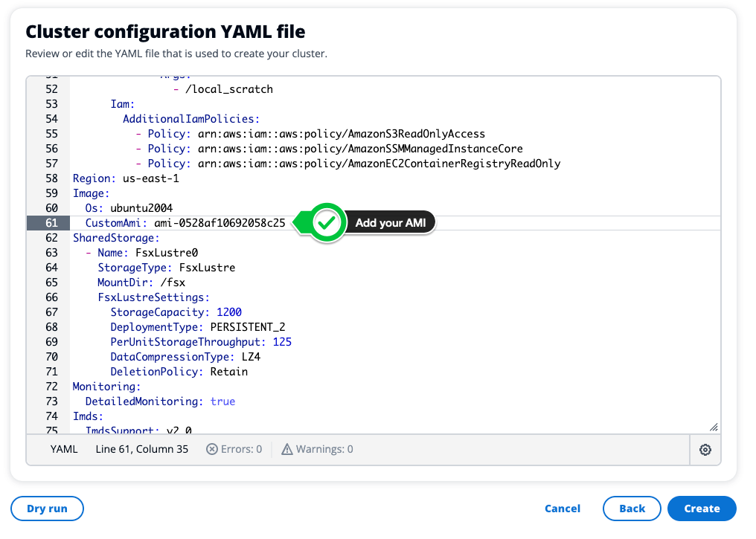Screen dimensions: 756x539
Task: Click the Add your AMI tooltip label
Action: tap(390, 223)
